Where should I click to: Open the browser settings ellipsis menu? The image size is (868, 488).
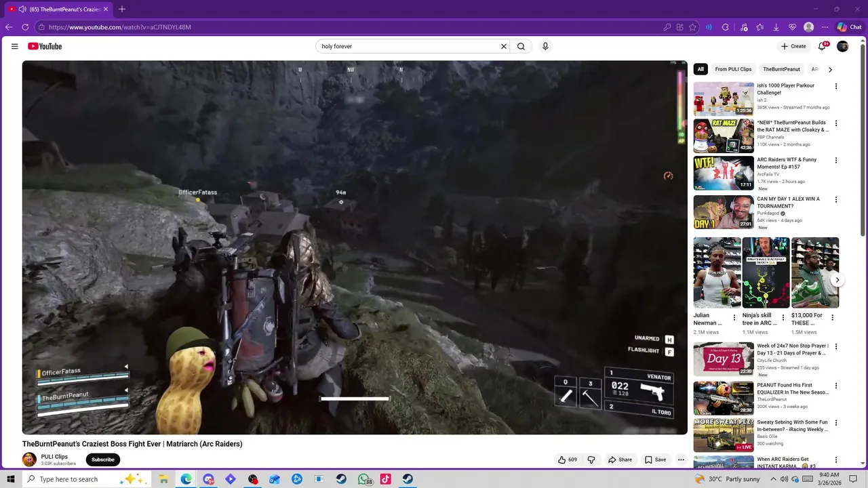(x=825, y=27)
